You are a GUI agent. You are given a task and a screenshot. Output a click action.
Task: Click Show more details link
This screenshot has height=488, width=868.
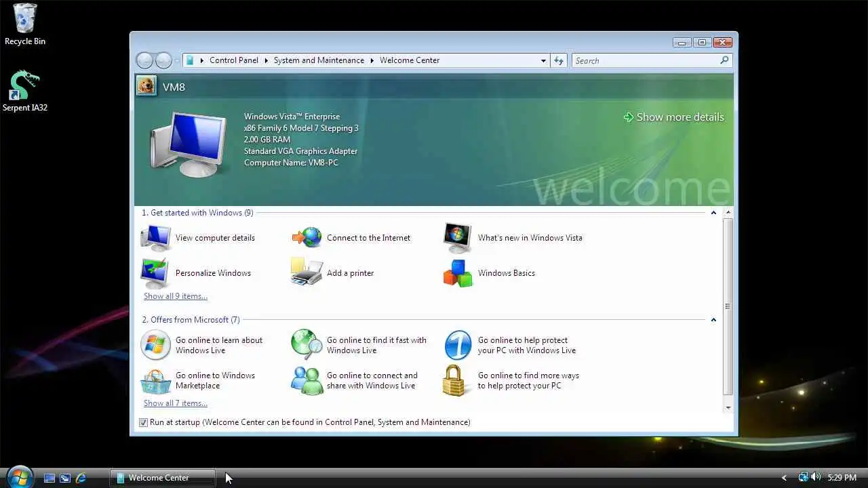pos(674,117)
